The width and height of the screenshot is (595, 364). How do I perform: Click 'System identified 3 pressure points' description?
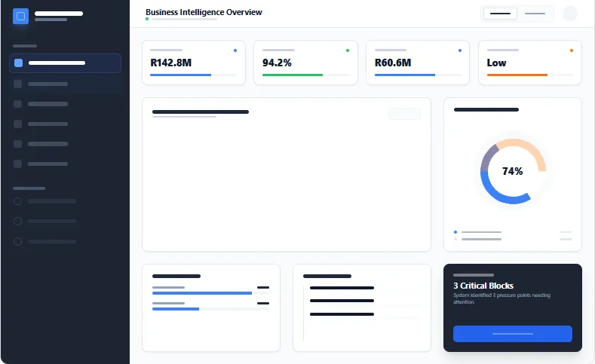(x=501, y=298)
